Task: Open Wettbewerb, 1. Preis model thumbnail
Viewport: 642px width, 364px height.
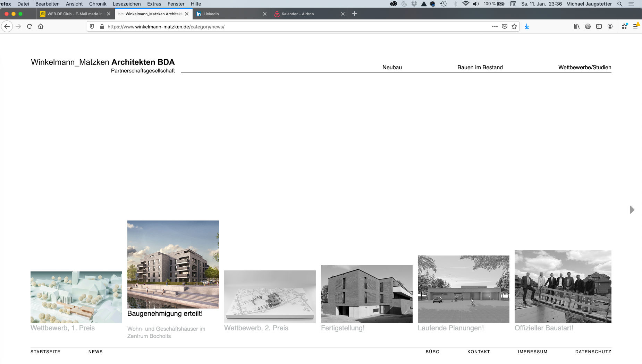Action: click(x=76, y=297)
